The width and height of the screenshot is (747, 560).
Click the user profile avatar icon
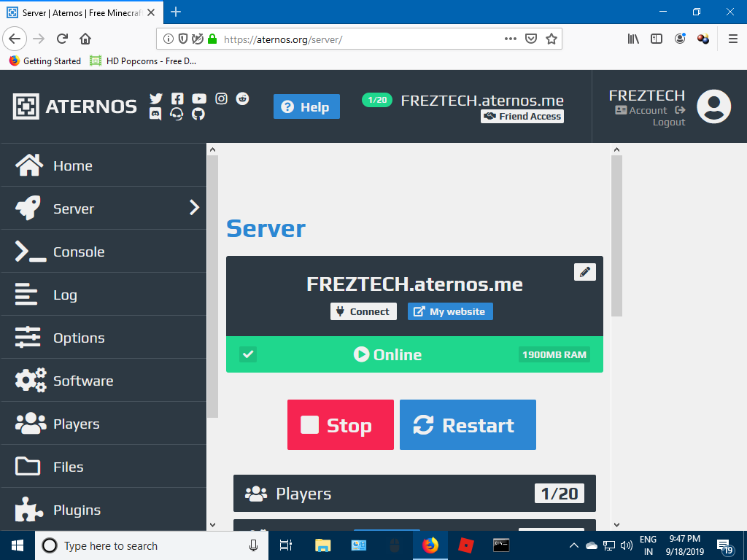click(713, 106)
